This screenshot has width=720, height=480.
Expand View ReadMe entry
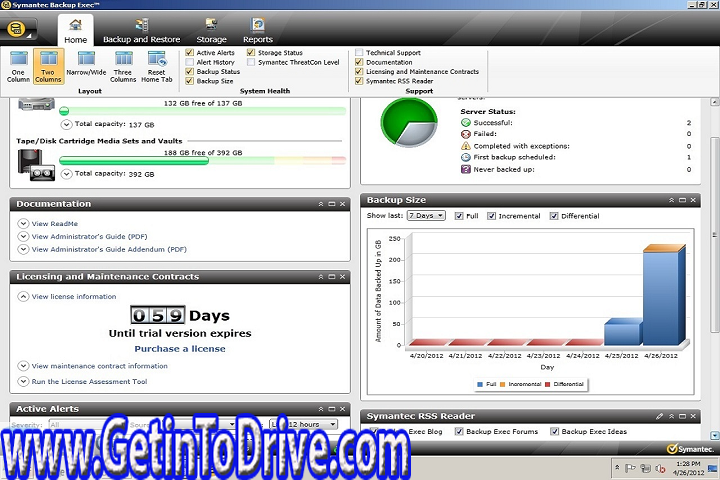(23, 224)
